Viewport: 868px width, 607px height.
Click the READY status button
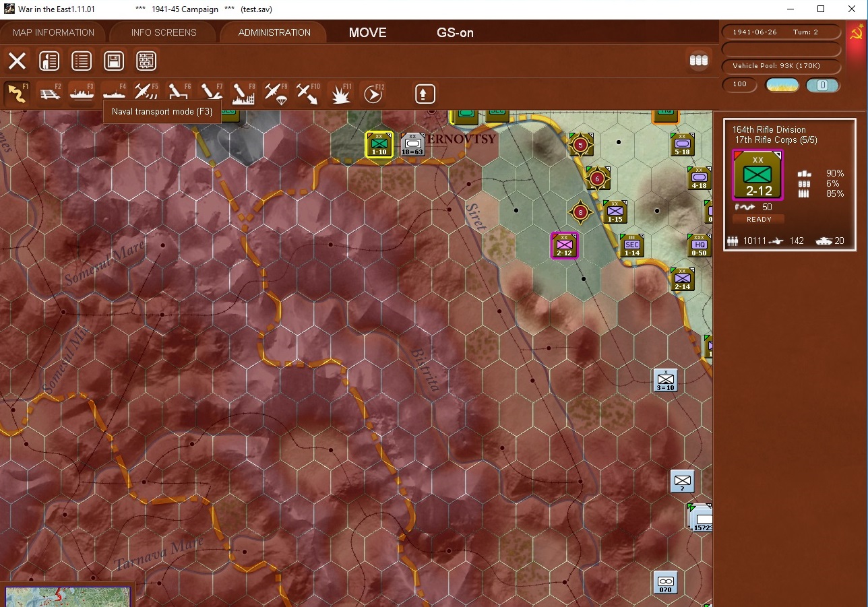coord(759,219)
